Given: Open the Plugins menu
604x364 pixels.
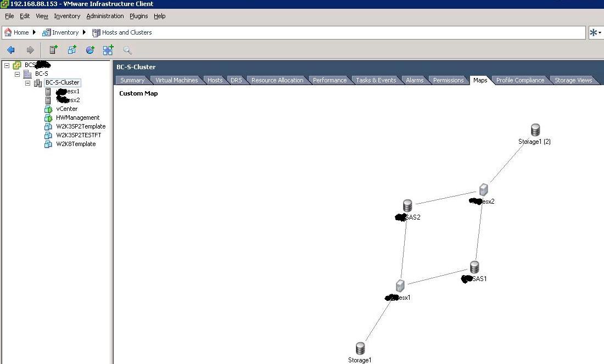Looking at the screenshot, I should (139, 16).
